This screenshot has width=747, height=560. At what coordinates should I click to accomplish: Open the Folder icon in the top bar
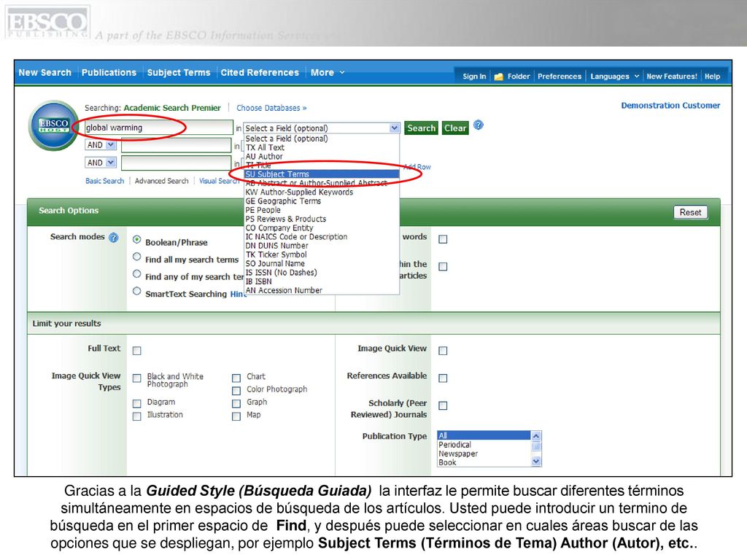pyautogui.click(x=498, y=77)
